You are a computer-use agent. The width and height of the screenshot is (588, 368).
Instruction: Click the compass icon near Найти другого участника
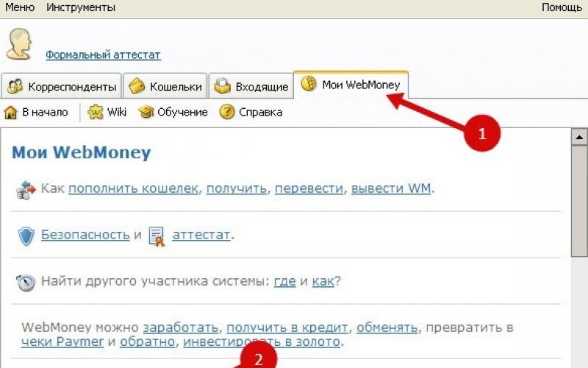pyautogui.click(x=26, y=283)
